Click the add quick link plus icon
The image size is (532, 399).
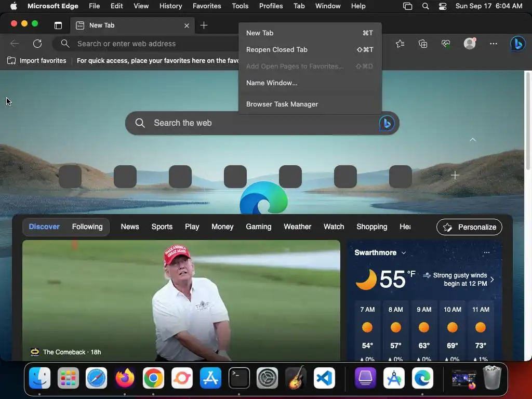point(455,176)
